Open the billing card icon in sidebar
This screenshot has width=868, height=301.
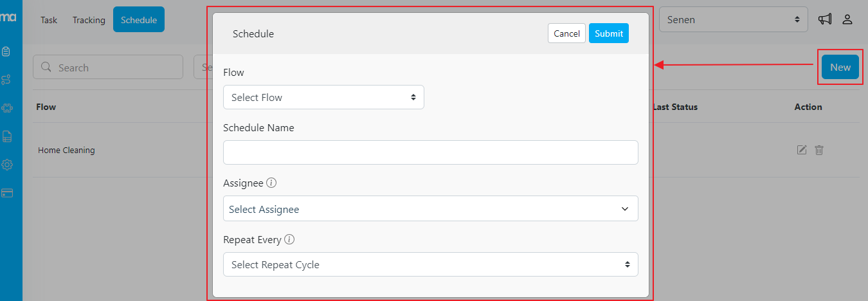pos(7,193)
